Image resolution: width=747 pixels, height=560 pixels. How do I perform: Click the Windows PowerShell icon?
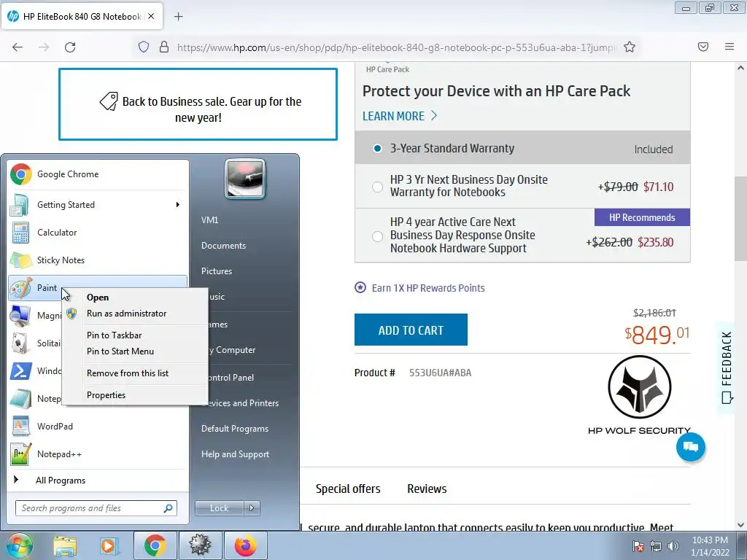click(x=20, y=371)
